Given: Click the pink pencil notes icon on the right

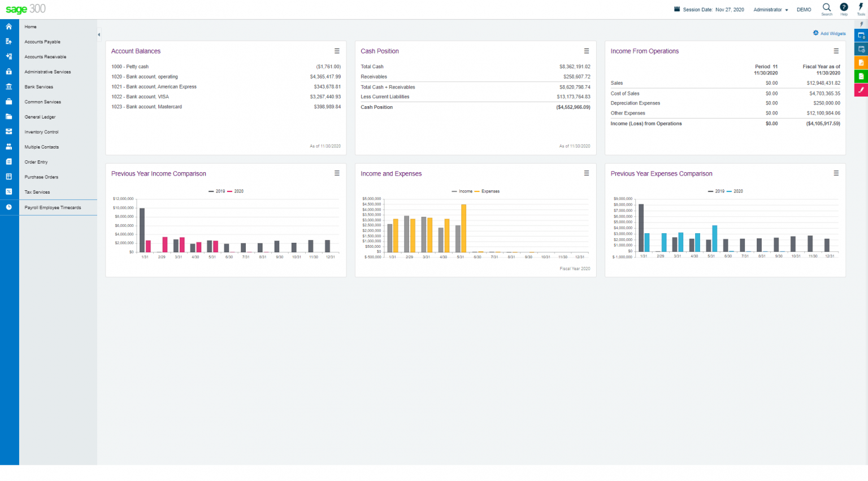Looking at the screenshot, I should [861, 90].
